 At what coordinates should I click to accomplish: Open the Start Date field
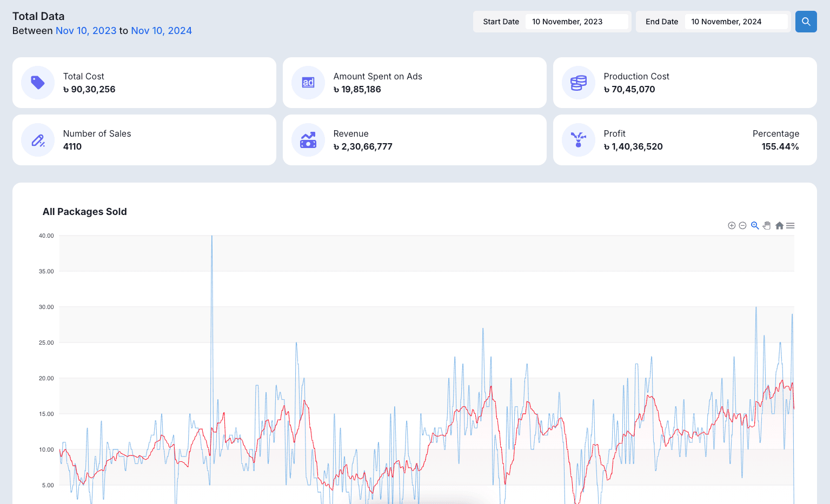[x=576, y=22]
